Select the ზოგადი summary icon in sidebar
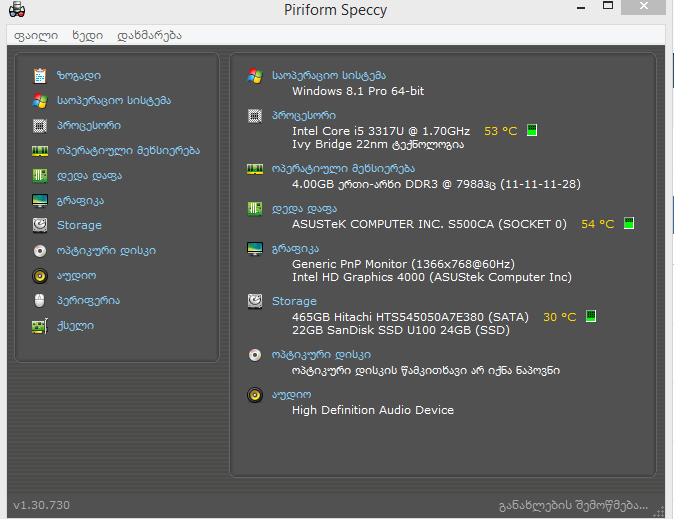The width and height of the screenshot is (674, 519). (x=40, y=76)
